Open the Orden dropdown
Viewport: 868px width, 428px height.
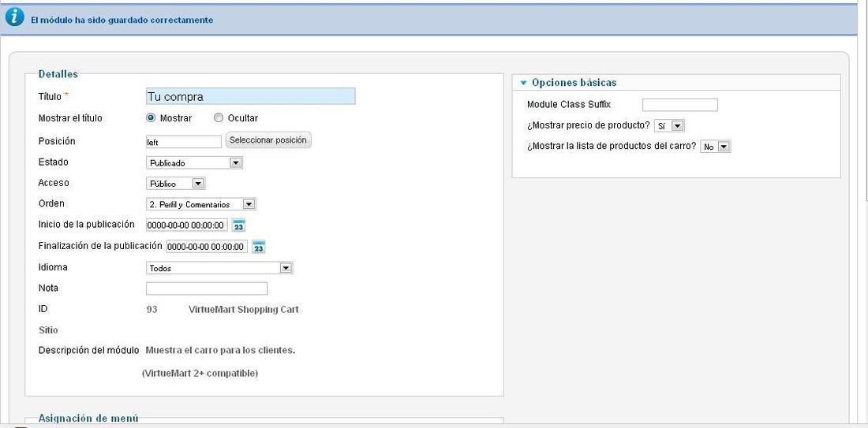[201, 204]
